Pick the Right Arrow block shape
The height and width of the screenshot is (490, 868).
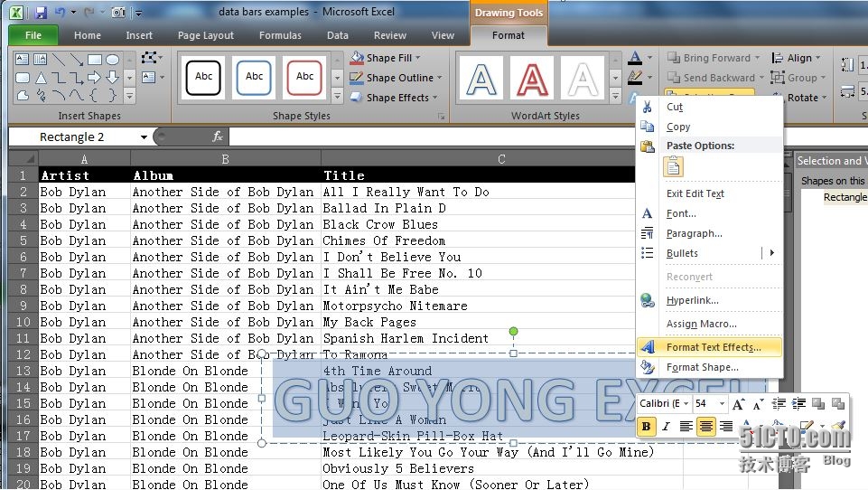[x=95, y=78]
